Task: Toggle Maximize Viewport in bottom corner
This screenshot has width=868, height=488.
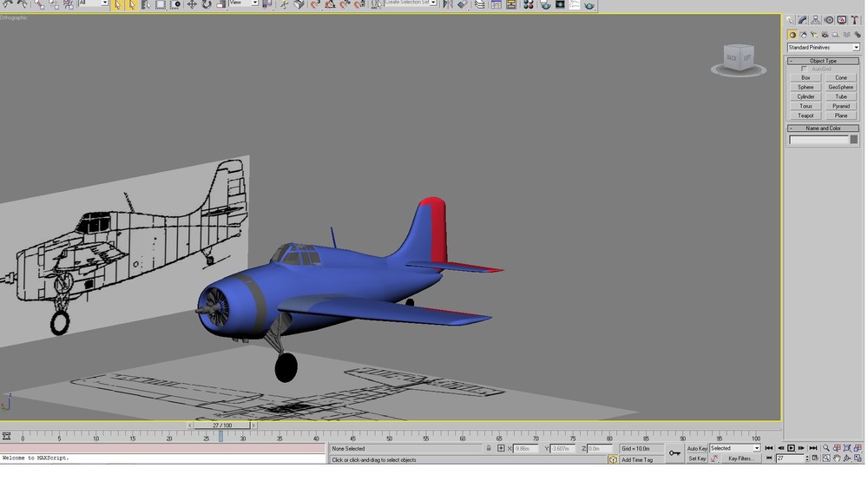Action: click(x=858, y=458)
